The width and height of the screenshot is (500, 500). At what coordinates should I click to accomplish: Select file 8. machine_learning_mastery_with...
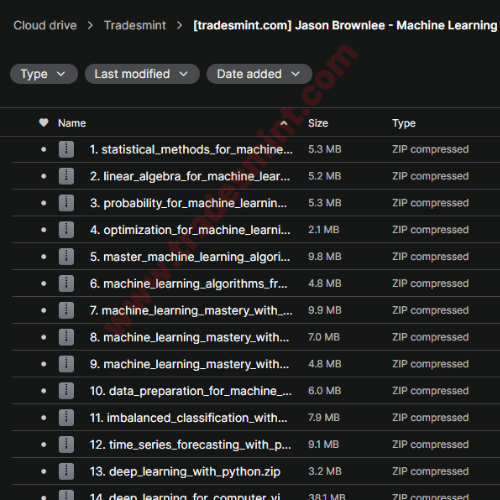[189, 337]
